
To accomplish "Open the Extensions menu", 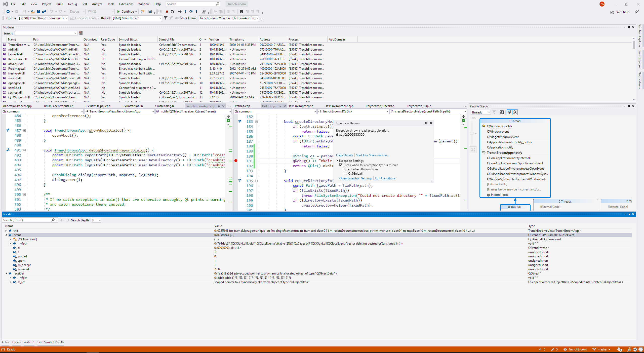I will (126, 4).
